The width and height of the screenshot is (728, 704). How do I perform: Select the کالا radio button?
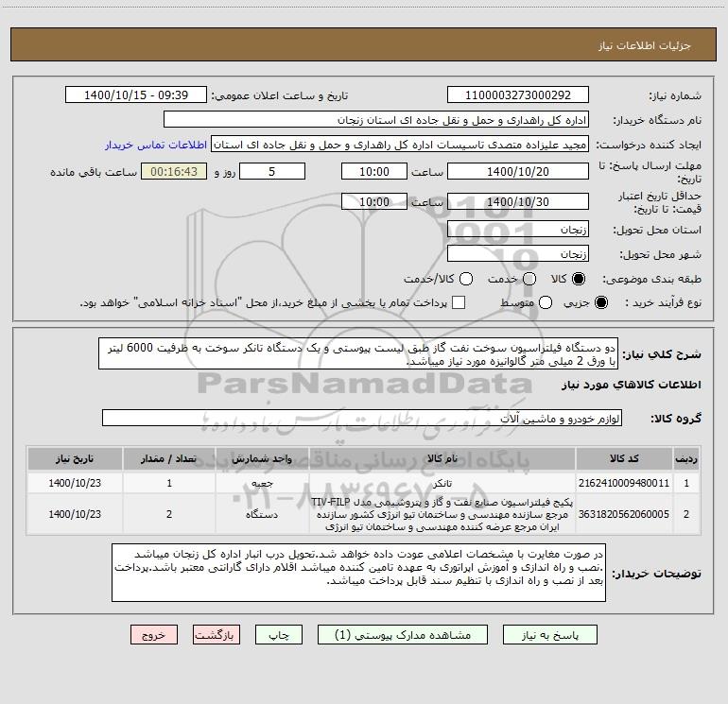tap(579, 279)
